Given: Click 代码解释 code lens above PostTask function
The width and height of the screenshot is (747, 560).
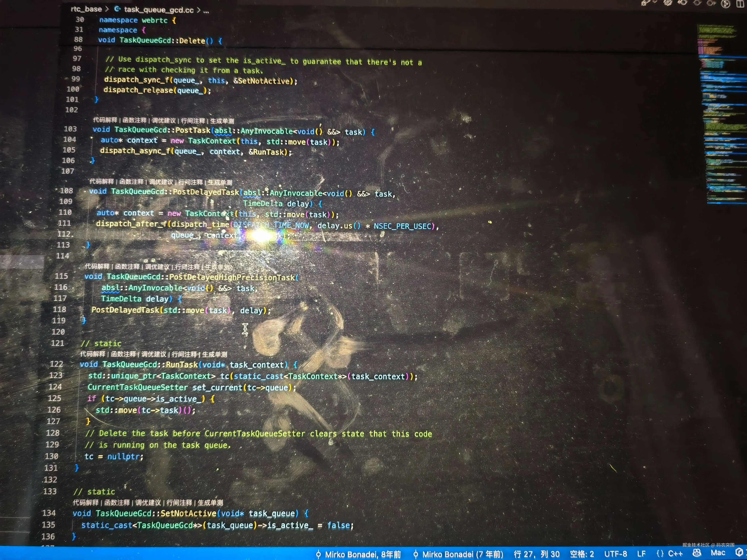Looking at the screenshot, I should tap(105, 120).
